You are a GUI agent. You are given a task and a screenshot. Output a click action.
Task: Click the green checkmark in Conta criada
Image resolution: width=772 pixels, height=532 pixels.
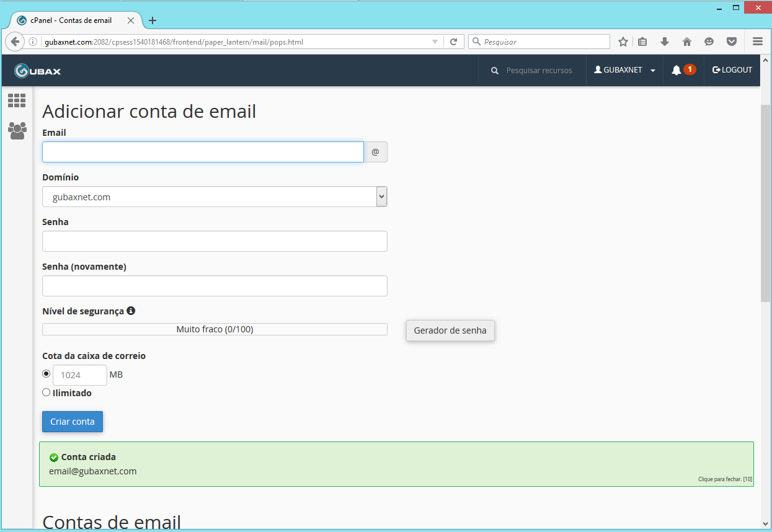click(54, 457)
